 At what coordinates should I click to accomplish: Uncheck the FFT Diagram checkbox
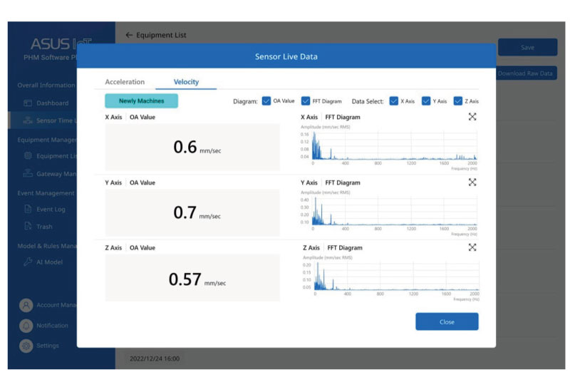(306, 101)
